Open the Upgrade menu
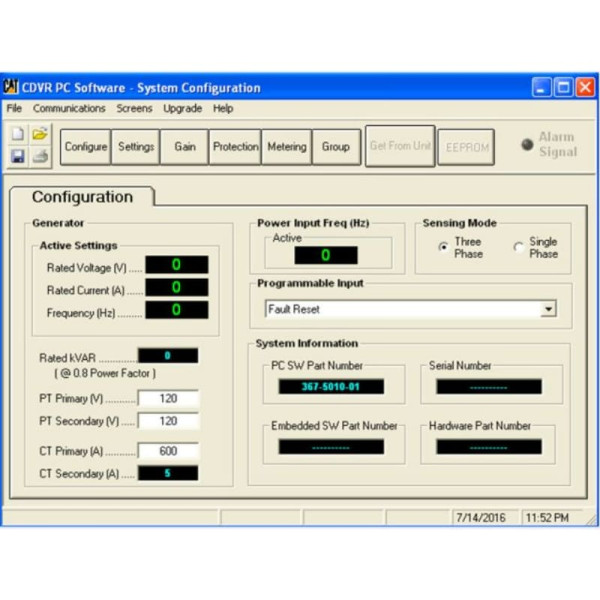Viewport: 600px width, 600px height. pos(182,108)
